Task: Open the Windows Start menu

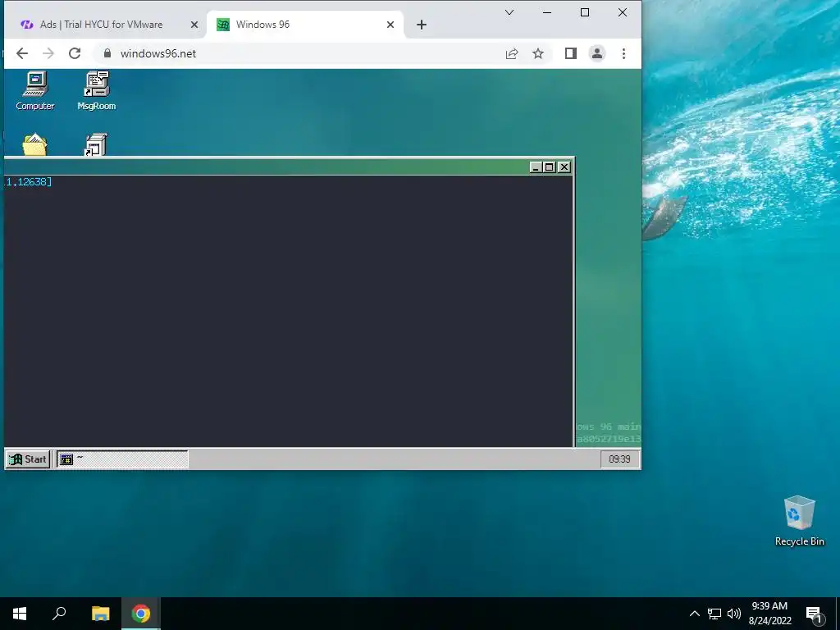Action: pyautogui.click(x=20, y=614)
